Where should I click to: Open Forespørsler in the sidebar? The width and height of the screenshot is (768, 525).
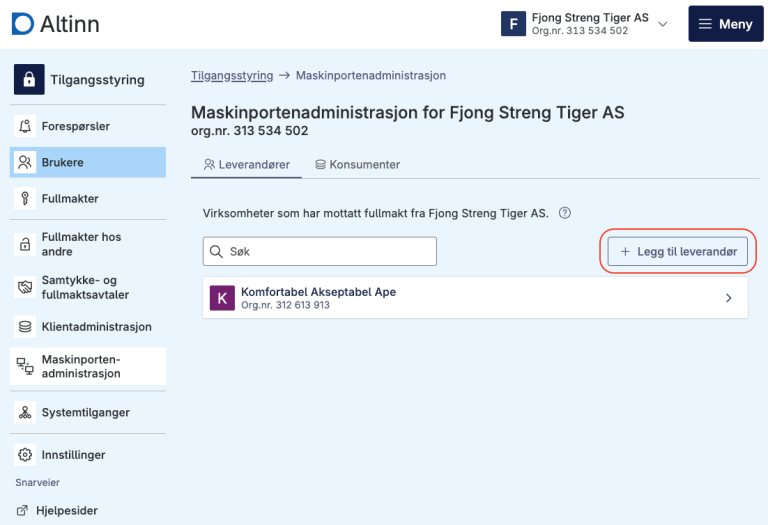pos(88,126)
